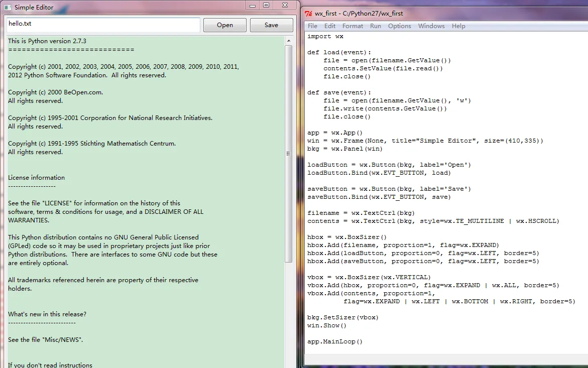Click the vertical scrollbar thumb in Simple Editor
The height and width of the screenshot is (368, 588).
click(x=288, y=154)
